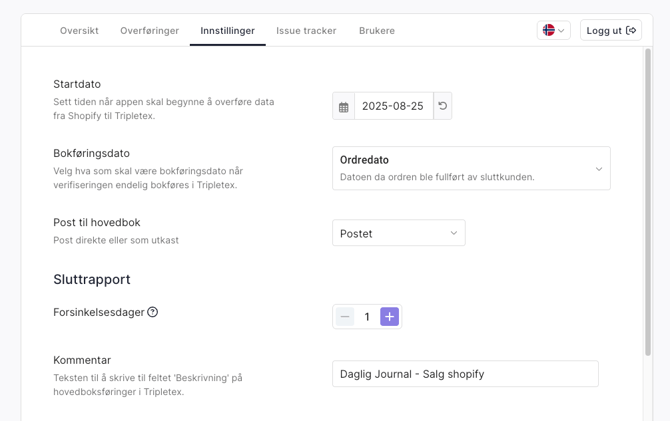Open the Brukere tab
The width and height of the screenshot is (670, 421).
pos(377,31)
